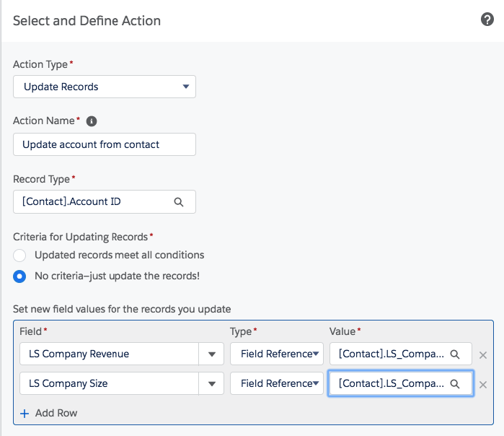Image resolution: width=504 pixels, height=436 pixels.
Task: Click the LS Company Revenue field box
Action: [109, 354]
